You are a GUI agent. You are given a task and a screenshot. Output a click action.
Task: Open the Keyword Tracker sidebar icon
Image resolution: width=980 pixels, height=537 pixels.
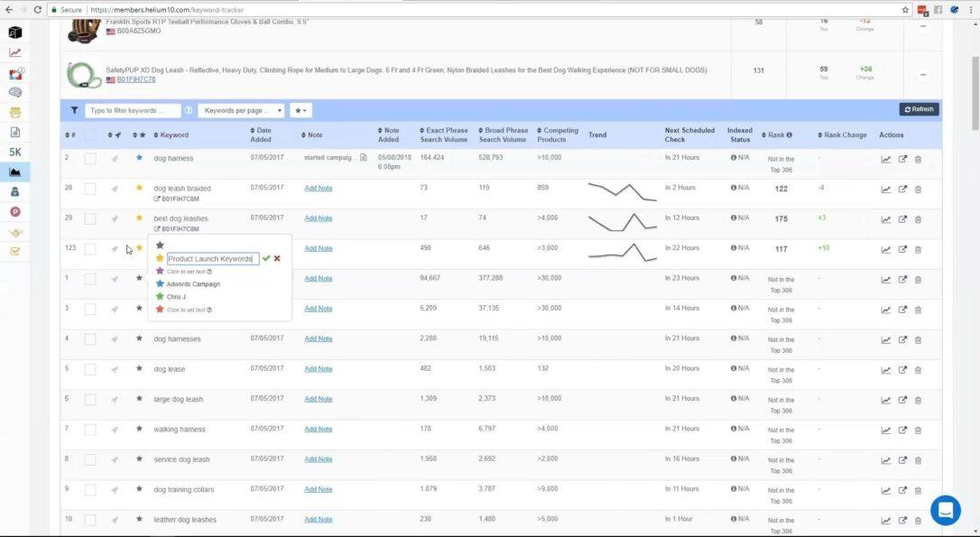(15, 171)
